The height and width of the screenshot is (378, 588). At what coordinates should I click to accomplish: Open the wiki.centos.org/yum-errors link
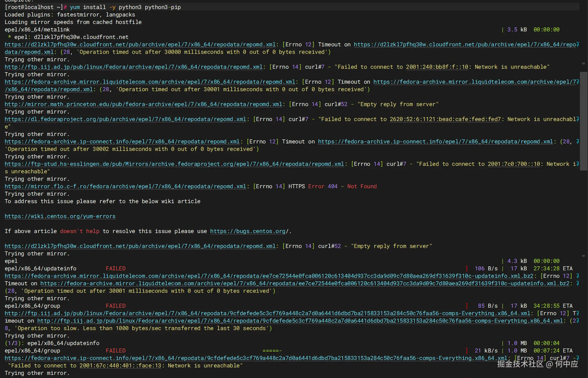click(x=60, y=216)
